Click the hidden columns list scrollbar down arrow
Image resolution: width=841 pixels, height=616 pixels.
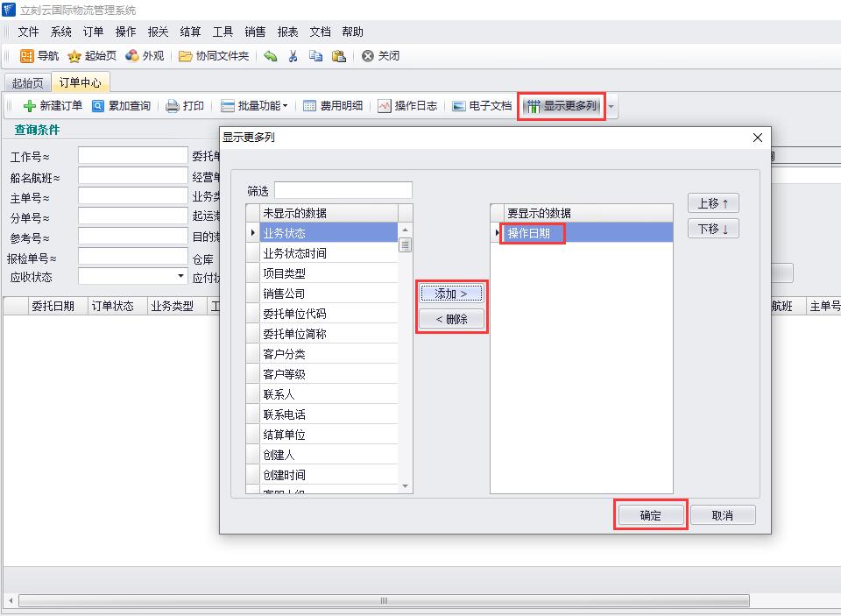tap(405, 486)
